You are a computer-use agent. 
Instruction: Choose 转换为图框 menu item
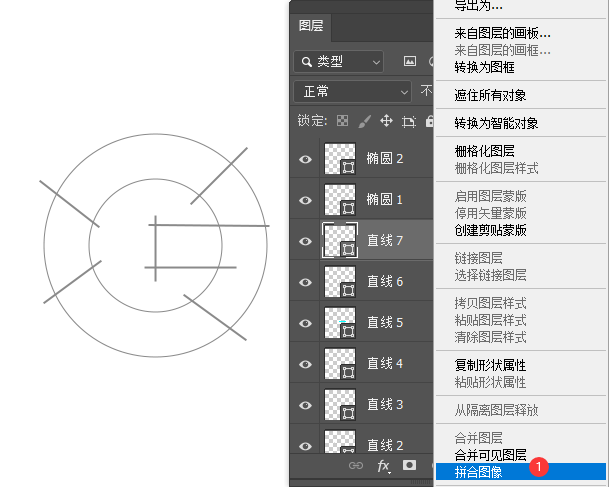485,67
